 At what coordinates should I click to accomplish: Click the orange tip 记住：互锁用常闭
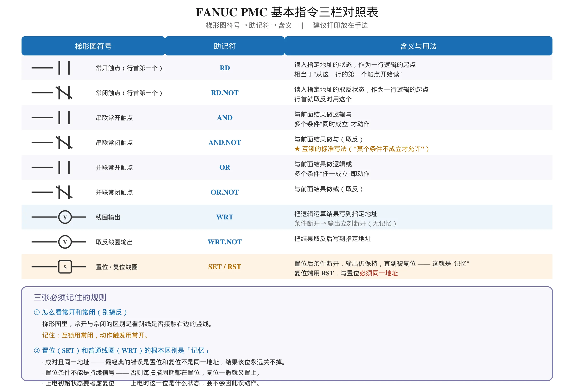click(x=95, y=335)
